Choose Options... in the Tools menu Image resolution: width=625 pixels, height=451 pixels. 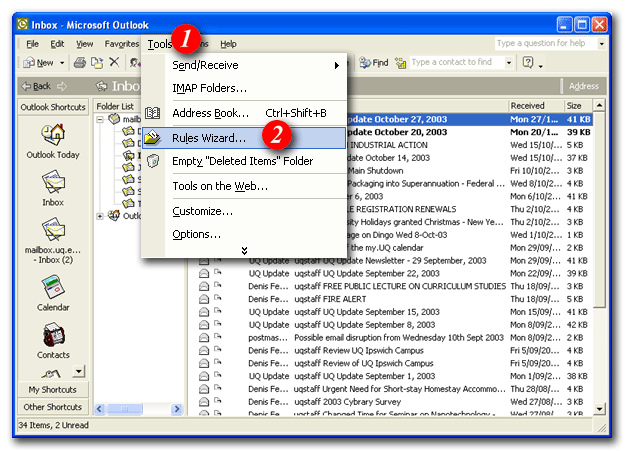tap(197, 234)
